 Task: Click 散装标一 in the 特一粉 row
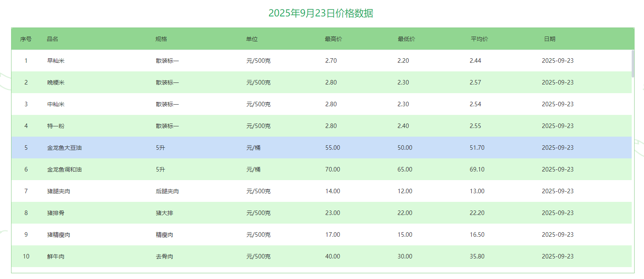(x=167, y=126)
